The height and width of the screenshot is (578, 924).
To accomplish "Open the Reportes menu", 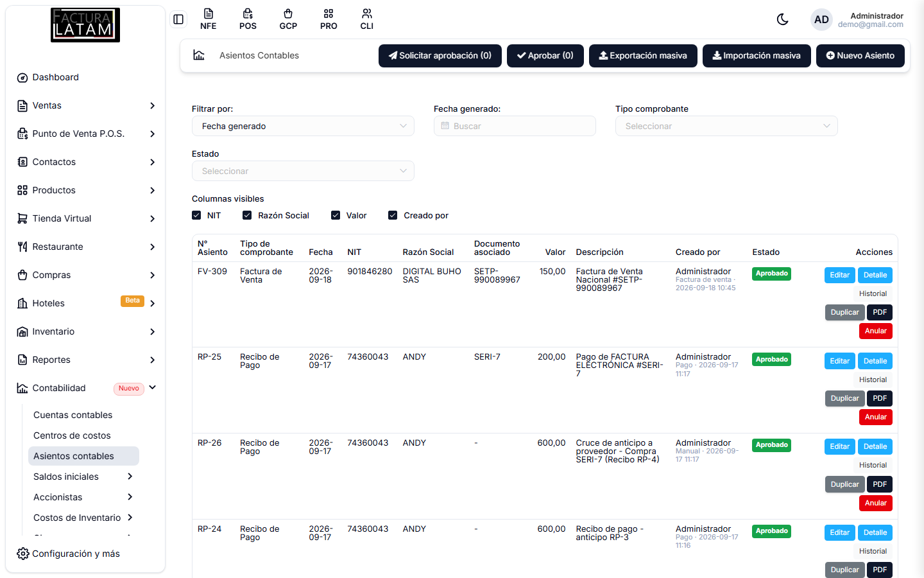I will coord(85,360).
